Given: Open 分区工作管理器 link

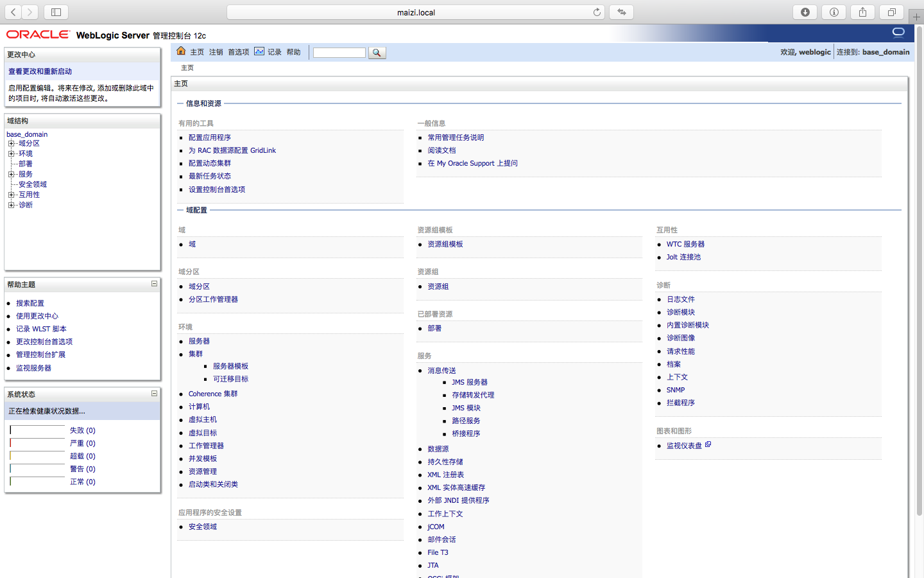Looking at the screenshot, I should [213, 299].
